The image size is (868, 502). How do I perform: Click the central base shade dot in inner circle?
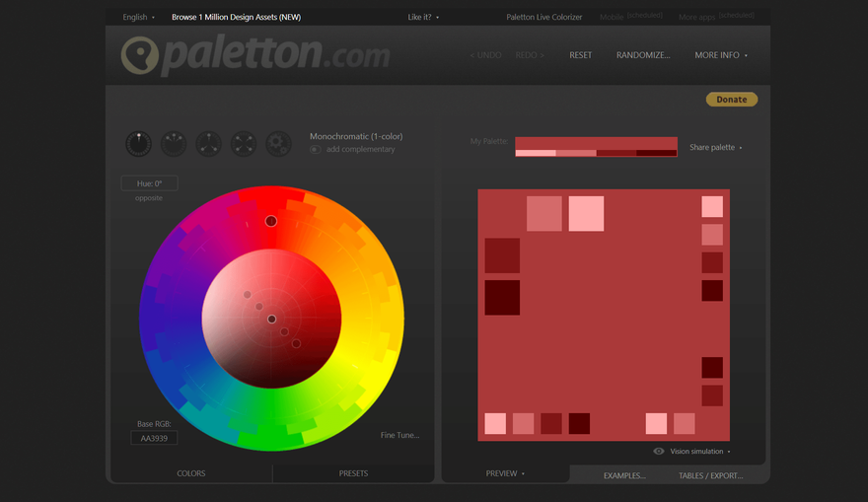point(272,320)
